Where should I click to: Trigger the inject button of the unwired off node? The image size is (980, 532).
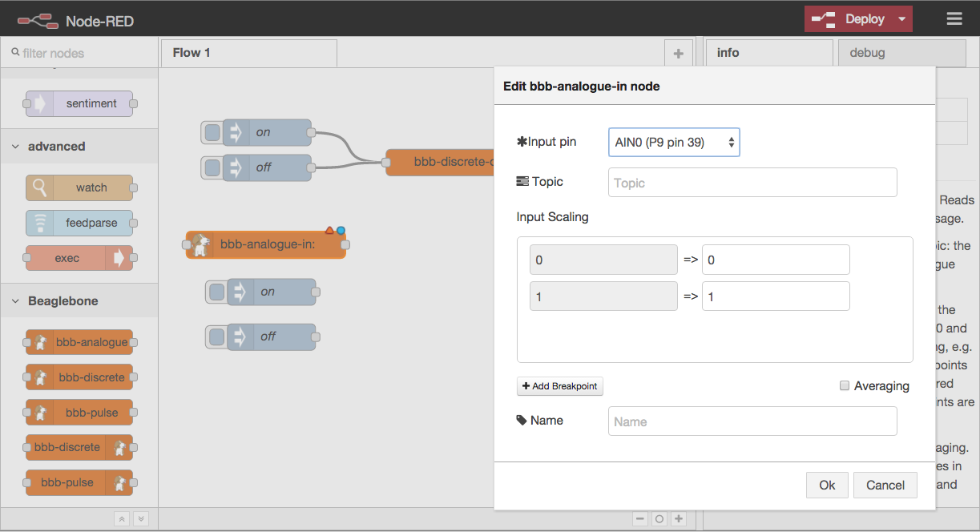[217, 337]
